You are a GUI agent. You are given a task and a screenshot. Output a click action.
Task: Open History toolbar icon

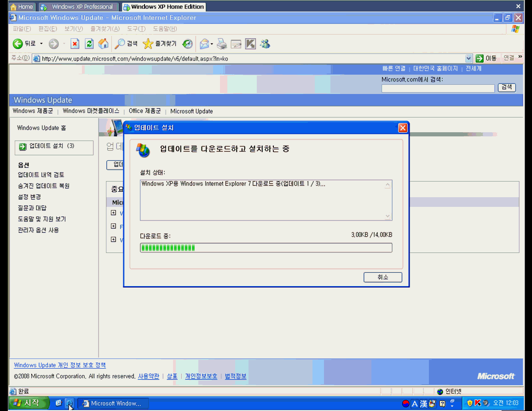click(x=187, y=43)
